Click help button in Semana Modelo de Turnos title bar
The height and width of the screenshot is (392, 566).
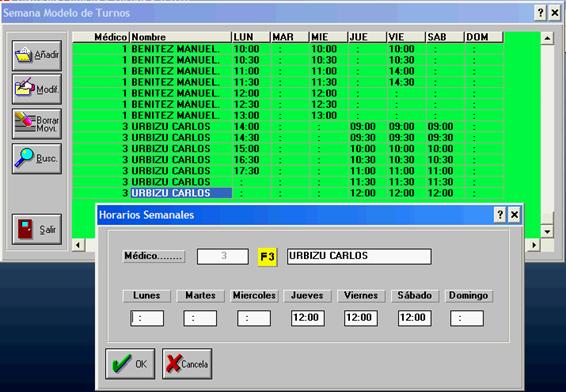click(540, 13)
